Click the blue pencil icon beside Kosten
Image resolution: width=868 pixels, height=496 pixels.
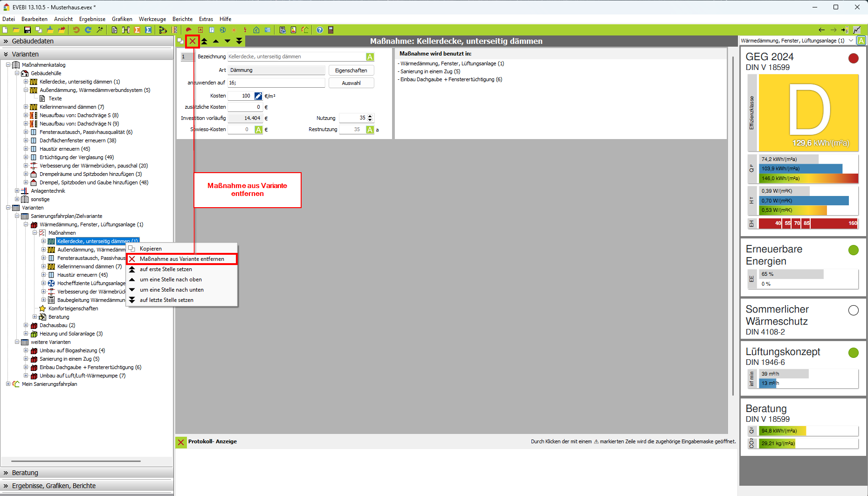click(258, 96)
